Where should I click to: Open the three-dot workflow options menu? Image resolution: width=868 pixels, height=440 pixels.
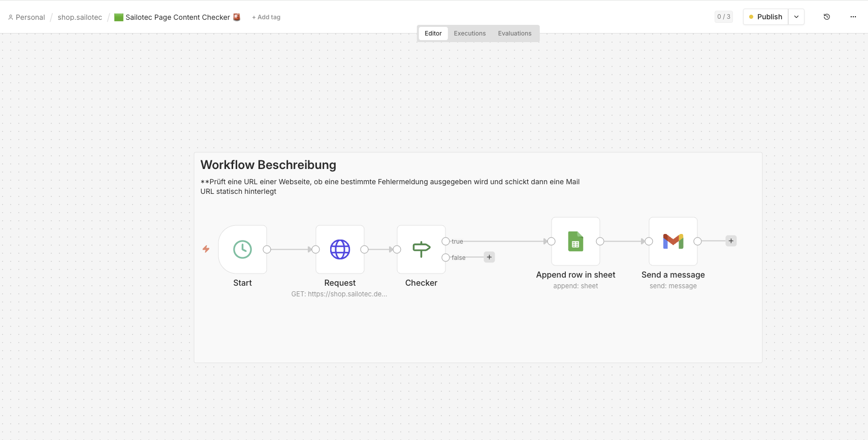(853, 17)
